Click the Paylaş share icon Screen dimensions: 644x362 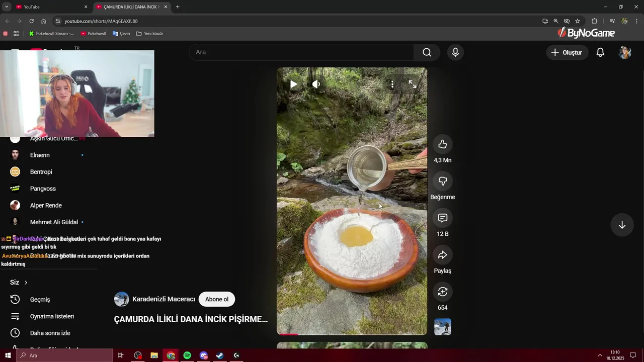pyautogui.click(x=443, y=255)
